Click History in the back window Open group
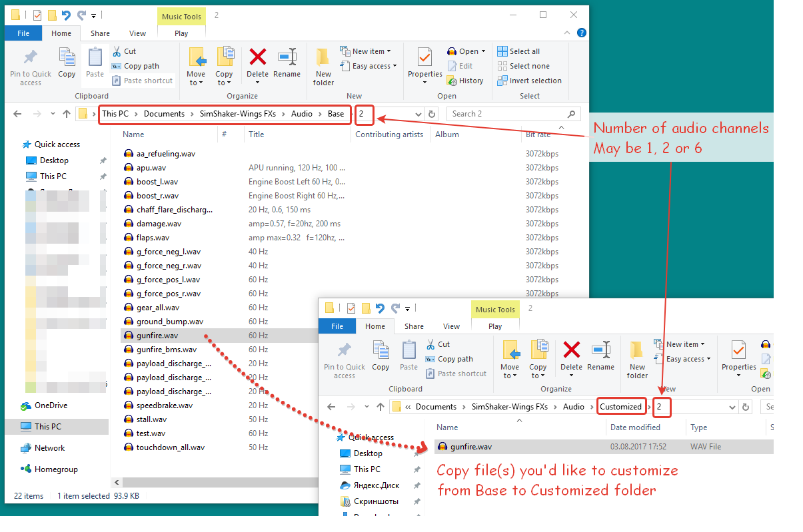 [464, 81]
